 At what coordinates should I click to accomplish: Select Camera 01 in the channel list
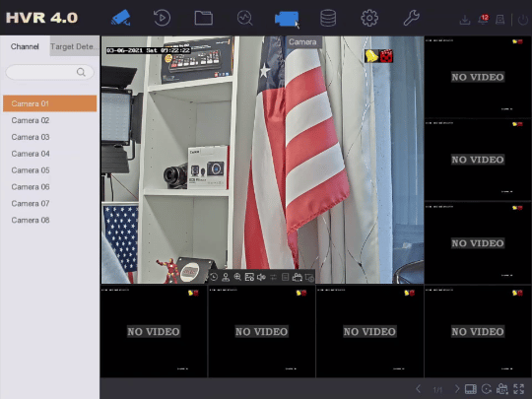point(49,103)
